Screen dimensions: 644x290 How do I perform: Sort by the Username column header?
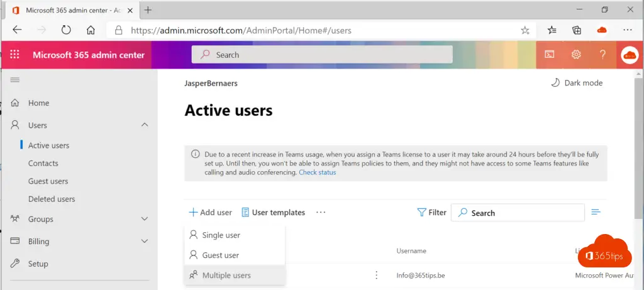tap(411, 251)
